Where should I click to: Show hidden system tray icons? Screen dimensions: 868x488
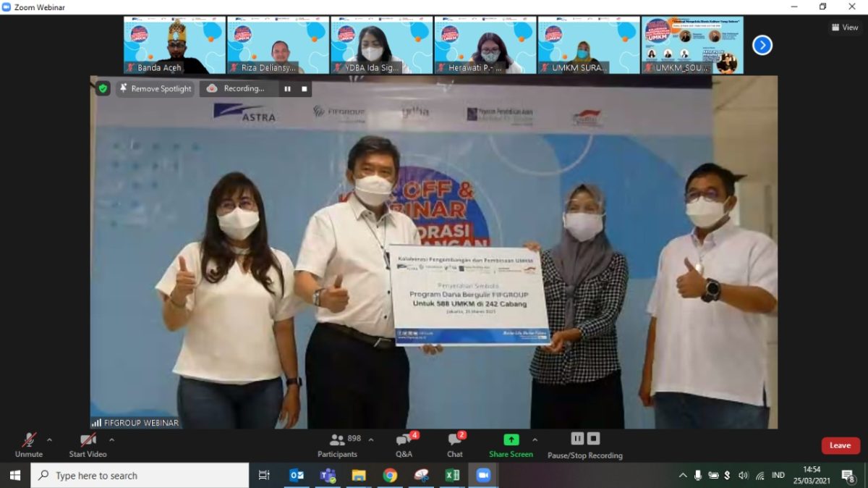click(x=682, y=476)
